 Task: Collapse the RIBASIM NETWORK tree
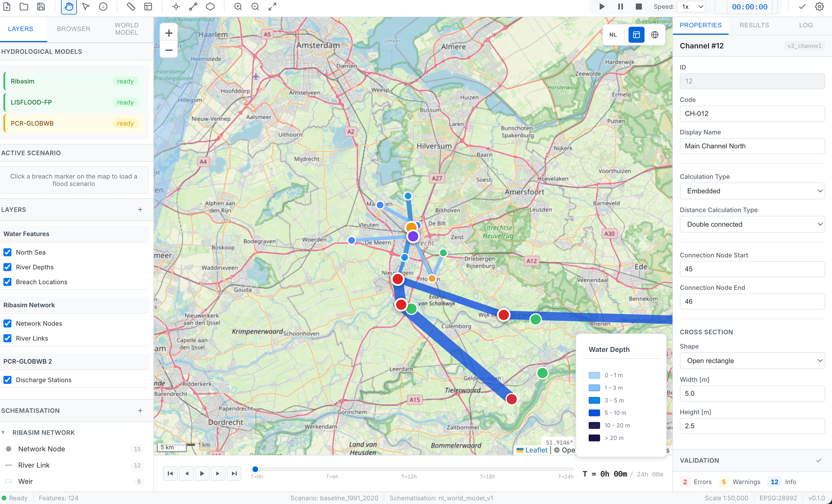[3, 432]
